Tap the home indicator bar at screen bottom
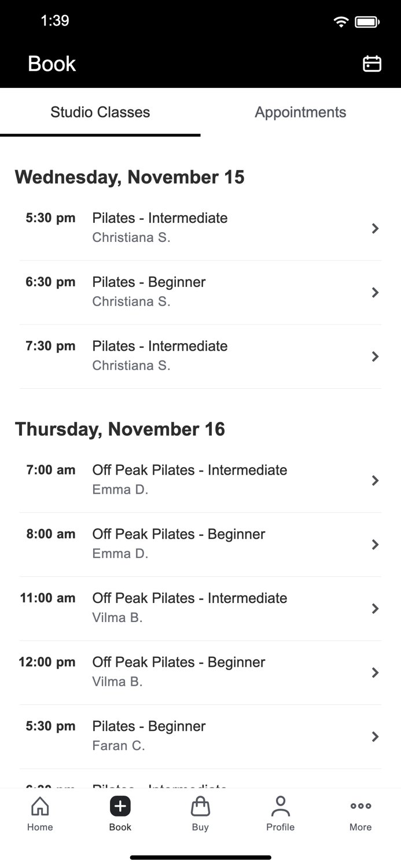 (x=200, y=857)
